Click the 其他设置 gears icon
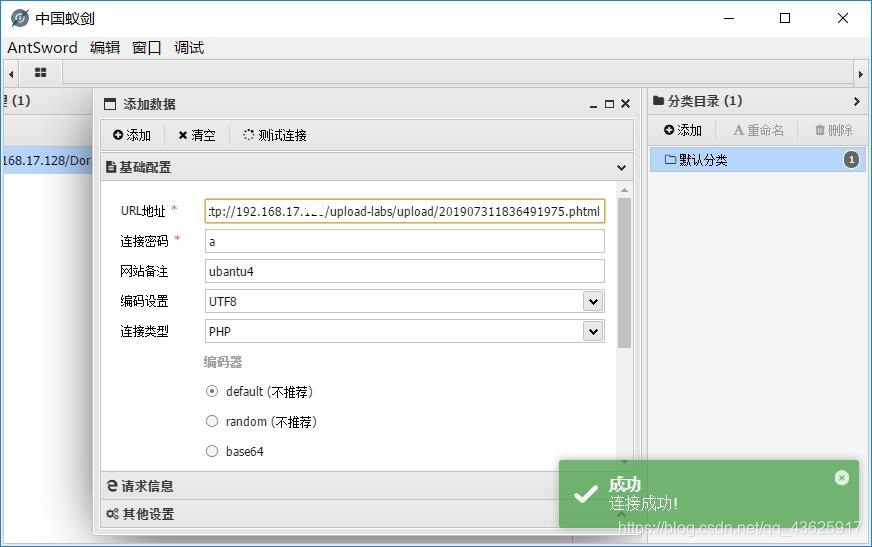 point(112,514)
